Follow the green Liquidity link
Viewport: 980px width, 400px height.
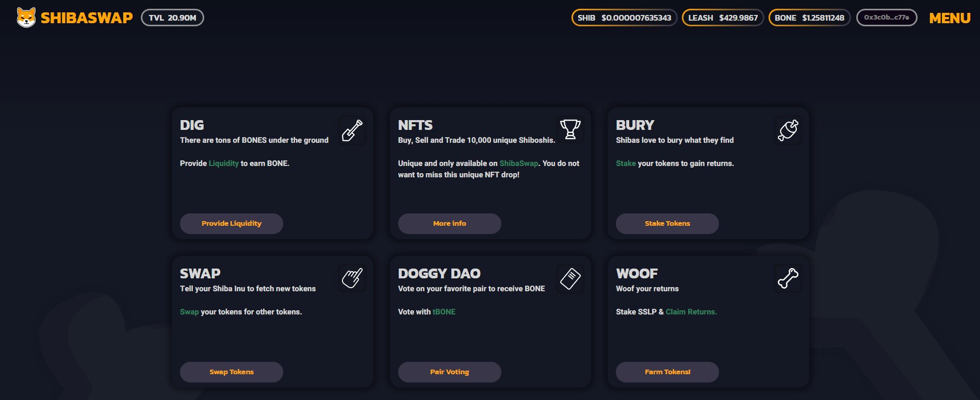coord(224,163)
